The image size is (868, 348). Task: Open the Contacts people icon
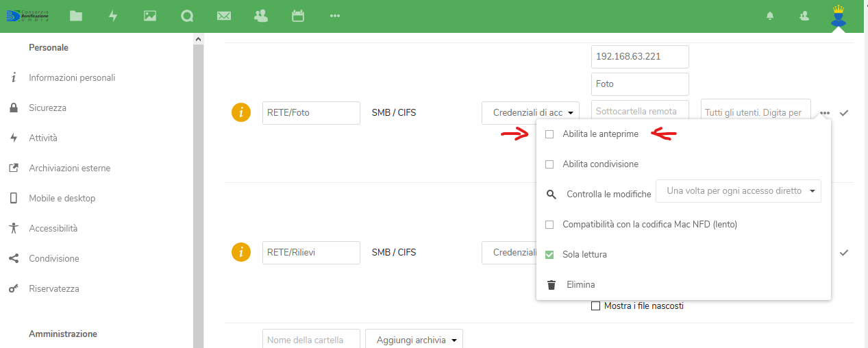[x=261, y=16]
